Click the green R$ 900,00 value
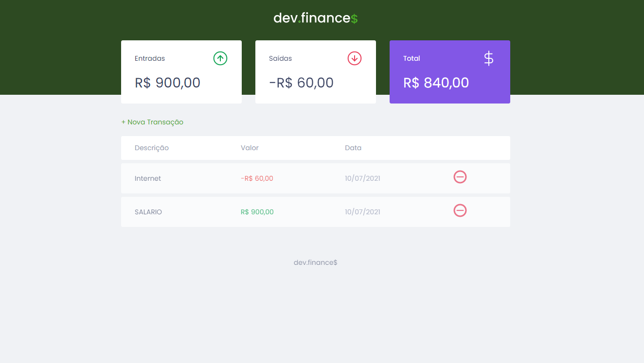644x363 pixels. point(257,211)
